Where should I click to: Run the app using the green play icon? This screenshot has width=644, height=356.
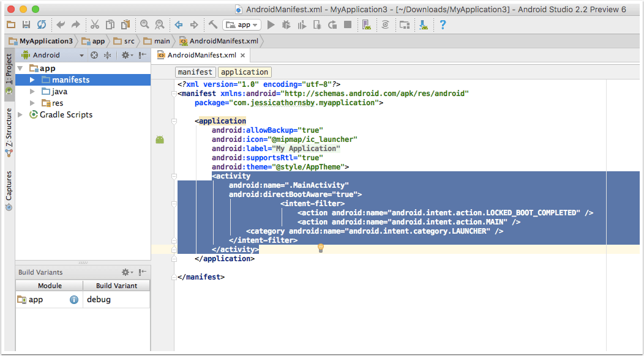coord(271,24)
